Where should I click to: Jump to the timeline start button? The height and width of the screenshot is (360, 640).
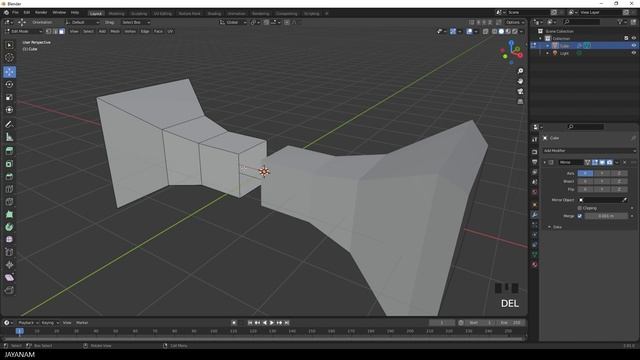pyautogui.click(x=250, y=323)
